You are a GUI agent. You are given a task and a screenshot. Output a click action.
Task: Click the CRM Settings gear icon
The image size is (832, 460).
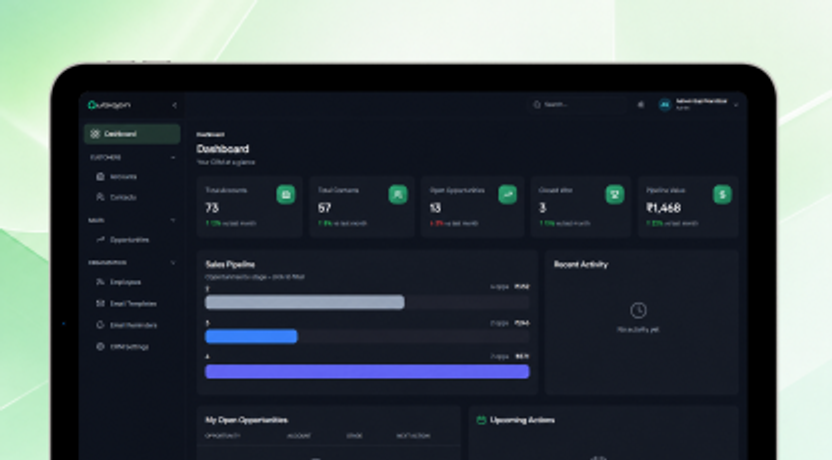pyautogui.click(x=100, y=346)
